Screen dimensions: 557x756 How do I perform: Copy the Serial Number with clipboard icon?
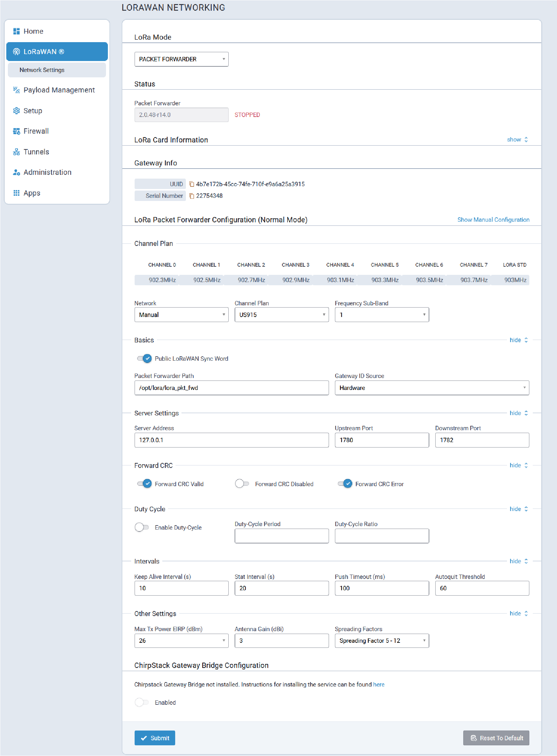[192, 196]
